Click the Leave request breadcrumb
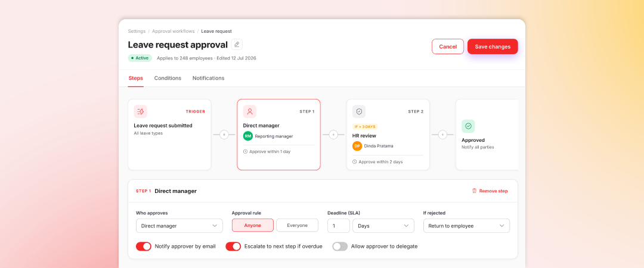The width and height of the screenshot is (644, 268). point(216,31)
